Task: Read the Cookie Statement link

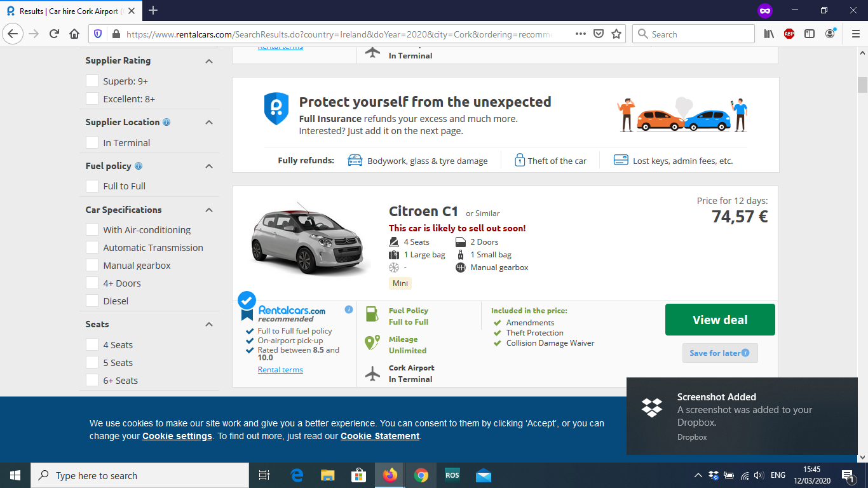Action: tap(380, 436)
